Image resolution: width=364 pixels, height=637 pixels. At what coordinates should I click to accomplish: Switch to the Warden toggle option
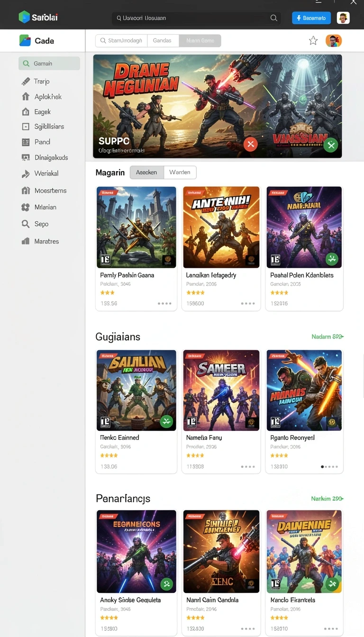point(180,173)
